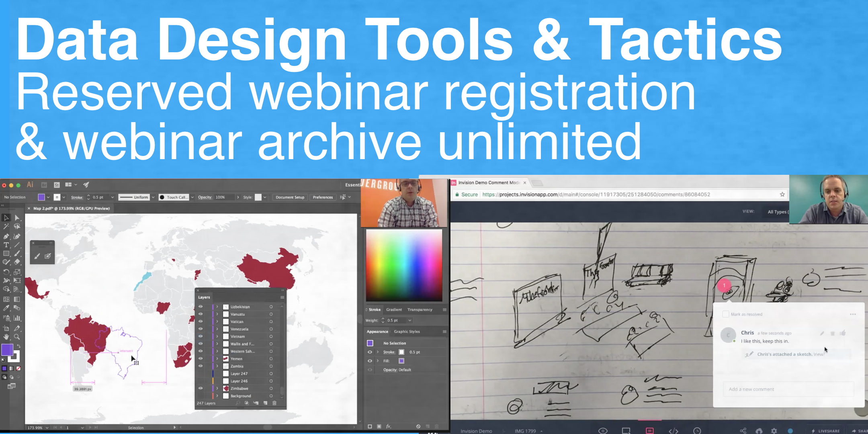Select the Zoom tool
This screenshot has width=868, height=434.
tap(17, 337)
